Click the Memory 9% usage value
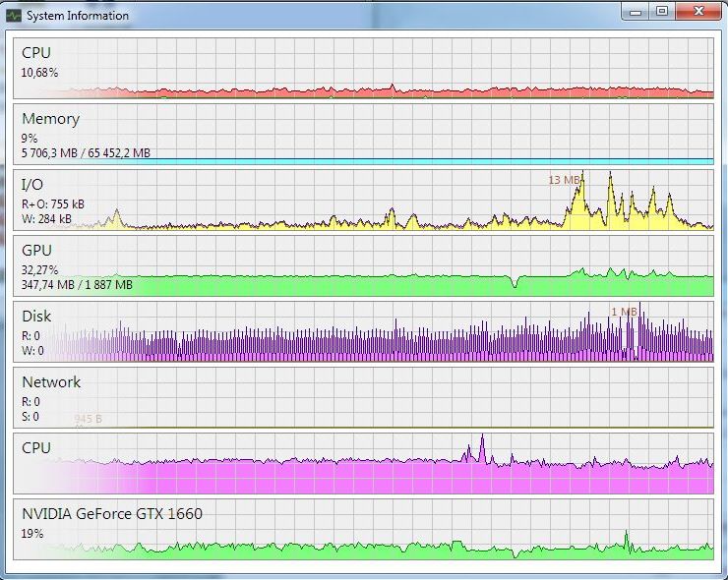This screenshot has height=580, width=728. [x=29, y=139]
